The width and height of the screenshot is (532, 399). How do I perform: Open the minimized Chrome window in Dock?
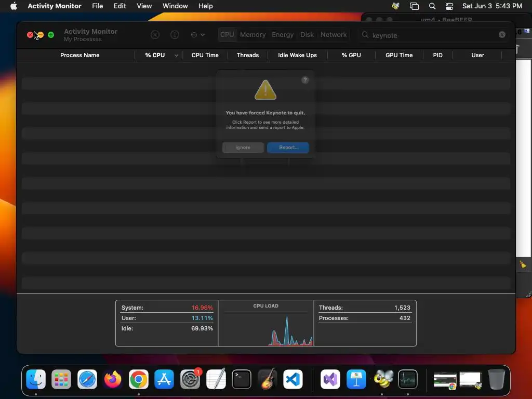point(445,380)
